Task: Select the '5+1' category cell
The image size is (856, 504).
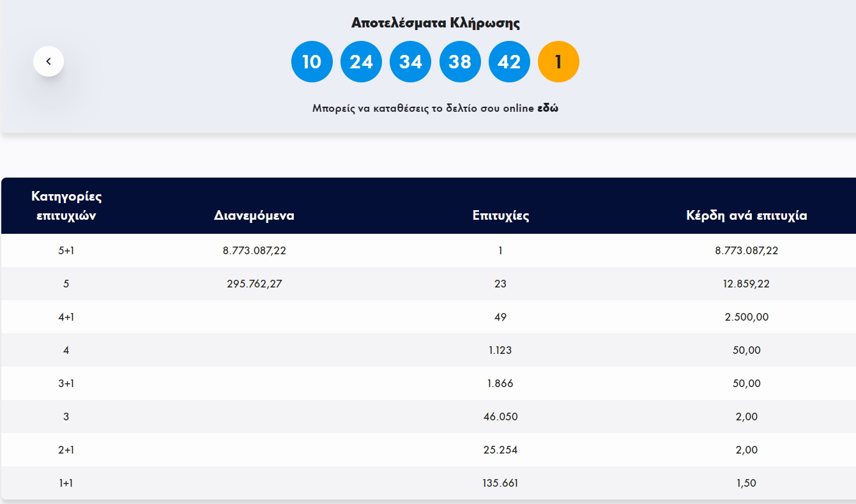Action: point(66,251)
